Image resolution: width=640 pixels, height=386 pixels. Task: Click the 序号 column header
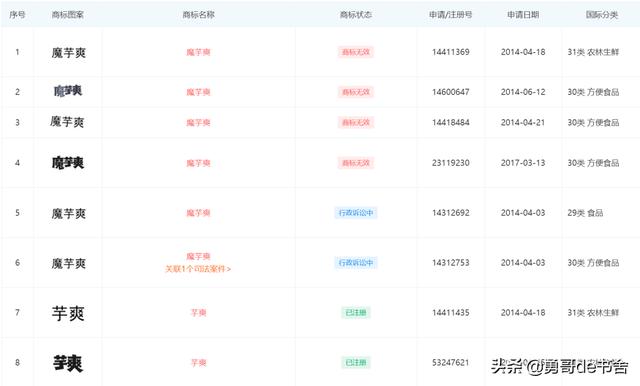click(17, 15)
